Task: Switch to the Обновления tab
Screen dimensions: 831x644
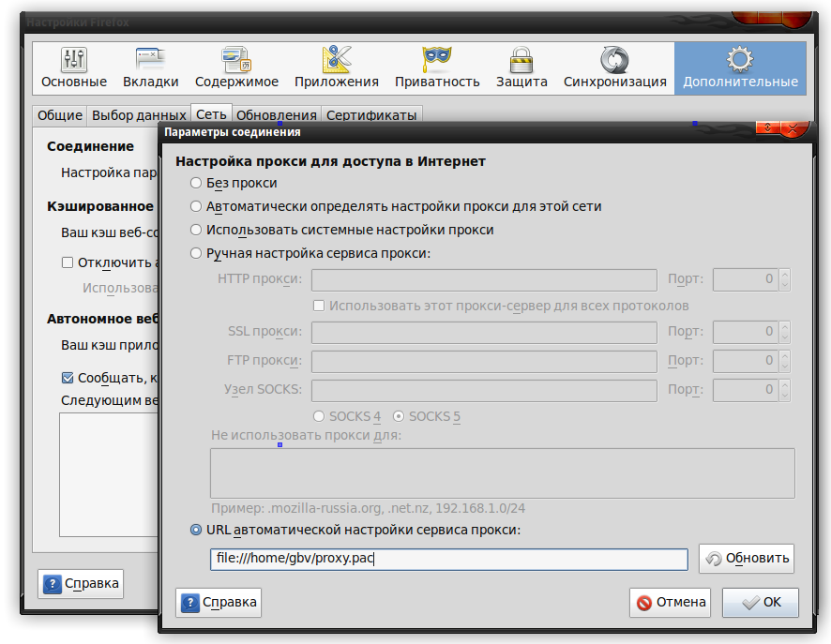Action: [x=276, y=115]
